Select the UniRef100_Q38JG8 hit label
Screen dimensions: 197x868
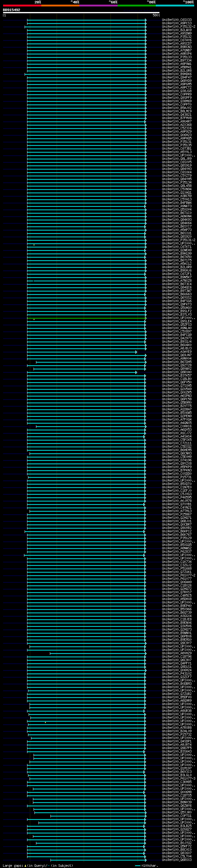pos(177,91)
